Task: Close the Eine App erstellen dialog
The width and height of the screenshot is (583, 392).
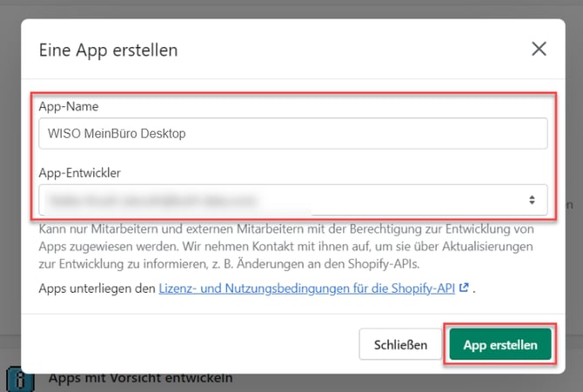Action: (539, 49)
